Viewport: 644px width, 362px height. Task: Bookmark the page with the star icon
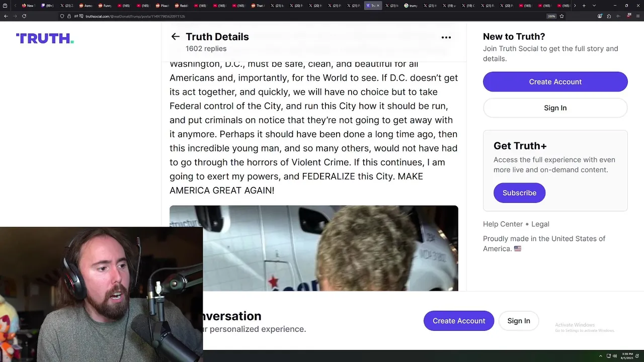(561, 16)
